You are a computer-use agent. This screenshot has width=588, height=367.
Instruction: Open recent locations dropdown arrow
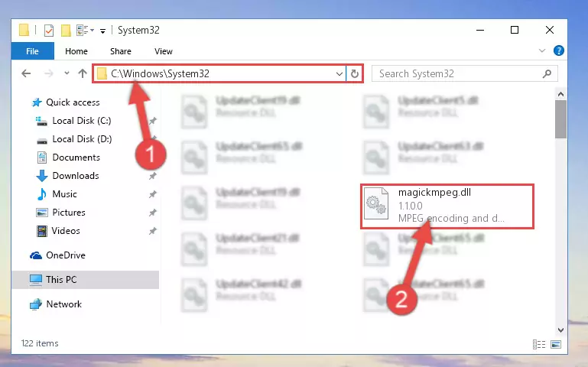point(67,73)
